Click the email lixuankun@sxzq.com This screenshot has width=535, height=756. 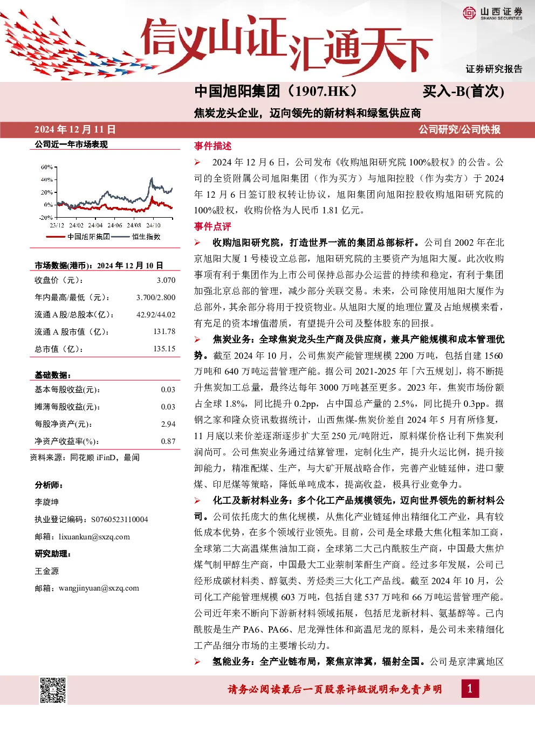94,537
